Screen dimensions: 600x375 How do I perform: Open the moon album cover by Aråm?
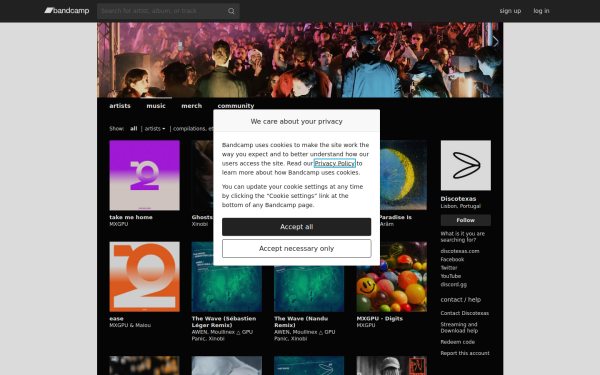coord(403,175)
